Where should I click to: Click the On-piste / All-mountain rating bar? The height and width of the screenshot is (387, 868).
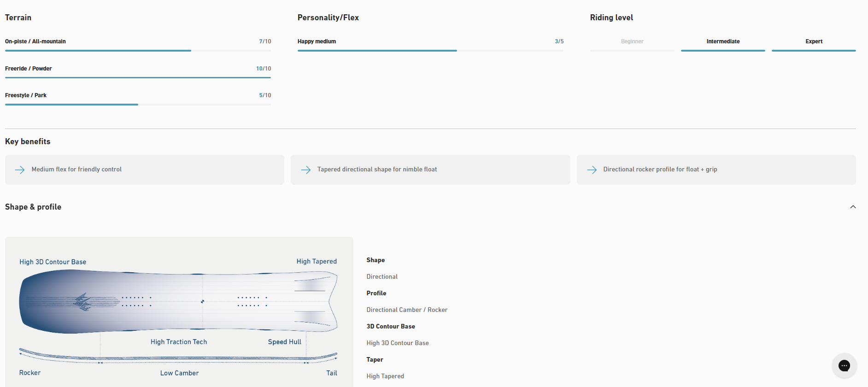pos(138,50)
